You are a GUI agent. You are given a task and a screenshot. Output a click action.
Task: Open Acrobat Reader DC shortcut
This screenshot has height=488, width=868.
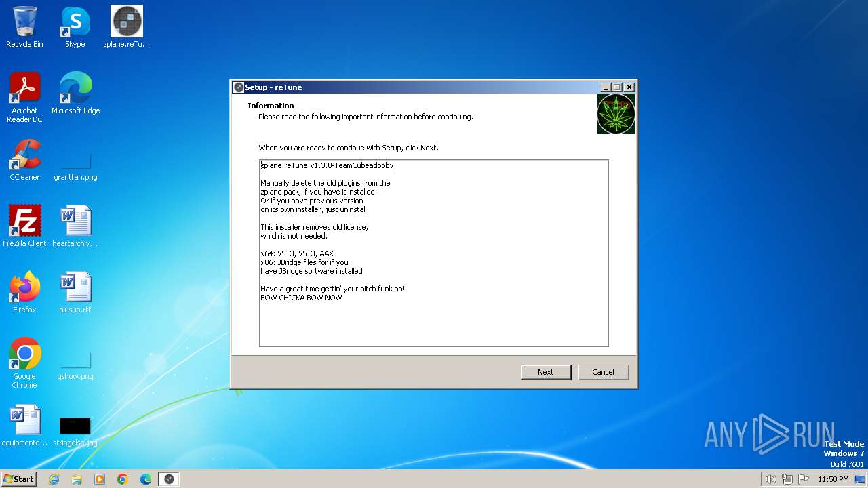(24, 98)
